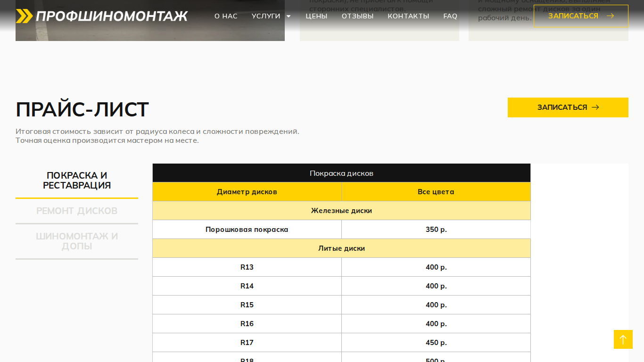Navigate to КОНТАКТЫ in the header
The height and width of the screenshot is (362, 644).
pos(408,16)
